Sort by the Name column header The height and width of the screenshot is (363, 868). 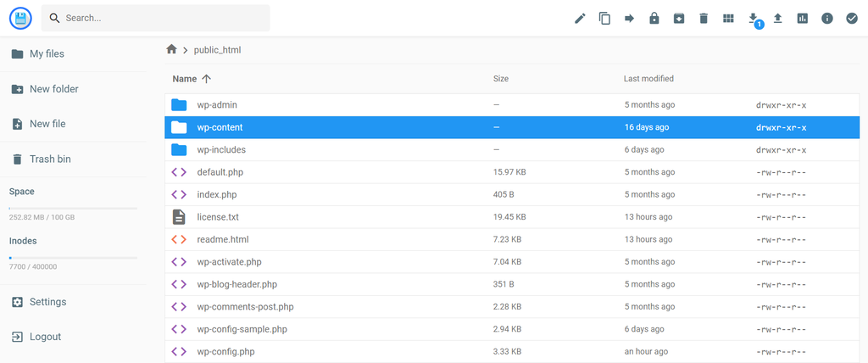point(185,79)
